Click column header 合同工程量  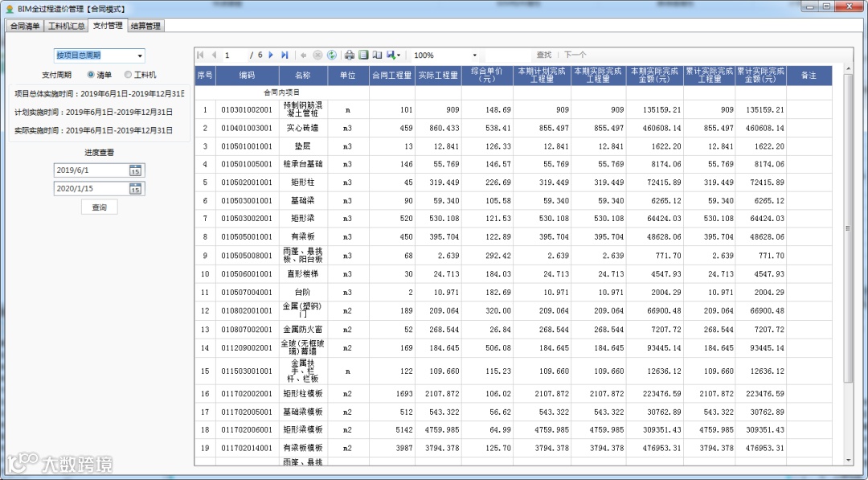click(392, 76)
